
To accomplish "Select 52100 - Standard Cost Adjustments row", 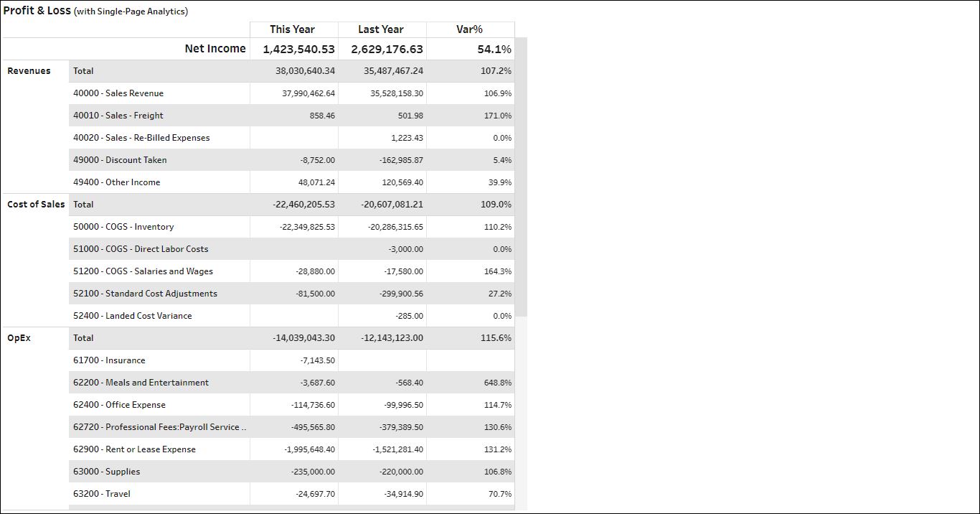I will click(145, 294).
